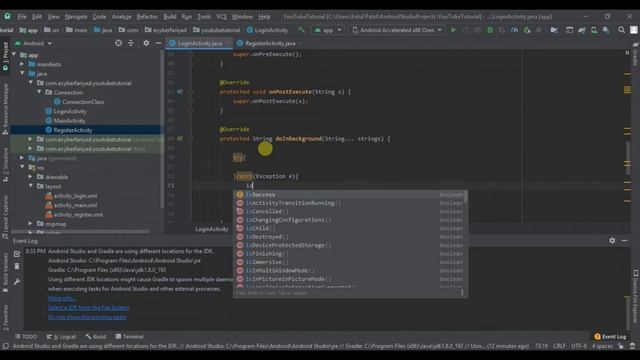Open the Logcat tool window
The image size is (640, 360).
[61, 337]
